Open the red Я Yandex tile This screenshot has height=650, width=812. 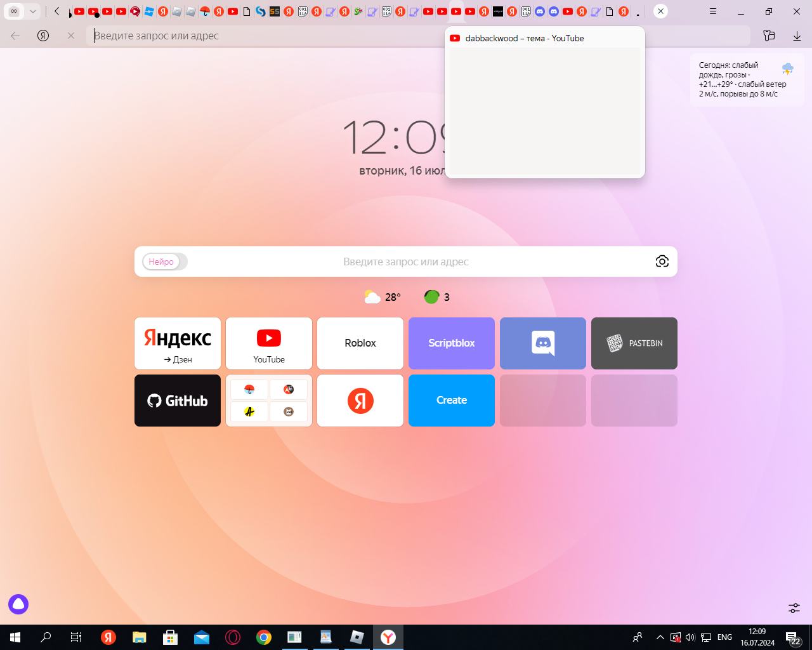tap(360, 401)
